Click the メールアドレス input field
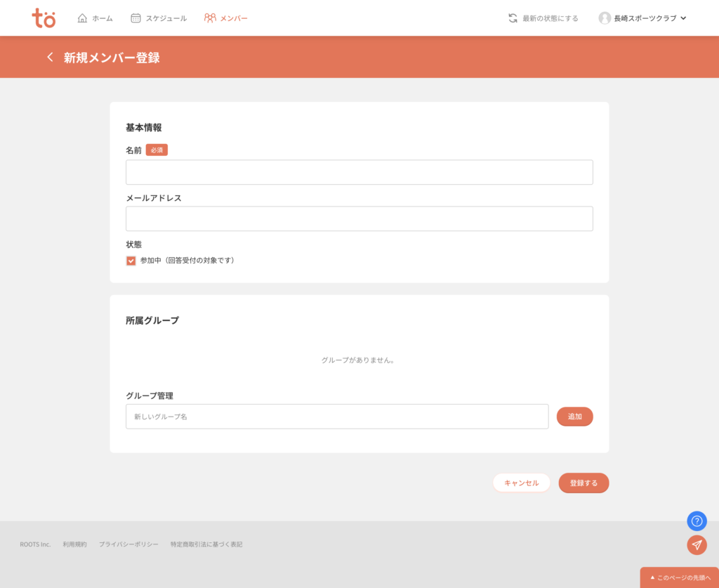Screen dimensions: 719x588 (x=359, y=218)
